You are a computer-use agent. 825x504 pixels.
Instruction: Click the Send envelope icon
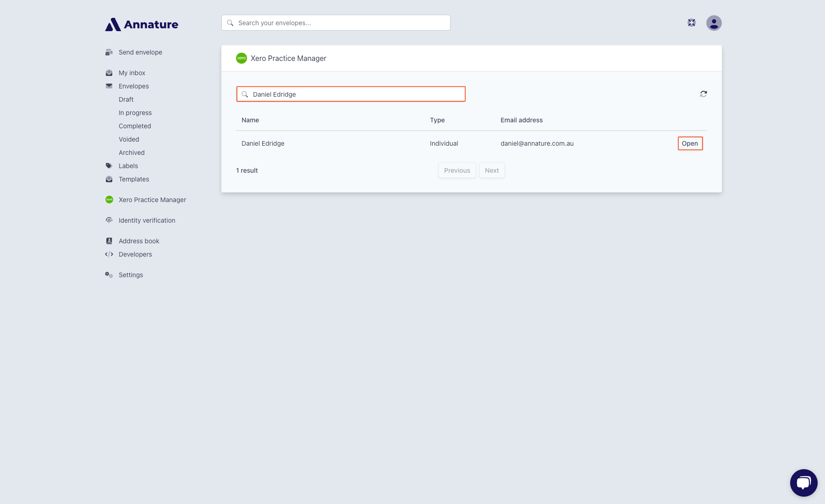[x=109, y=52]
